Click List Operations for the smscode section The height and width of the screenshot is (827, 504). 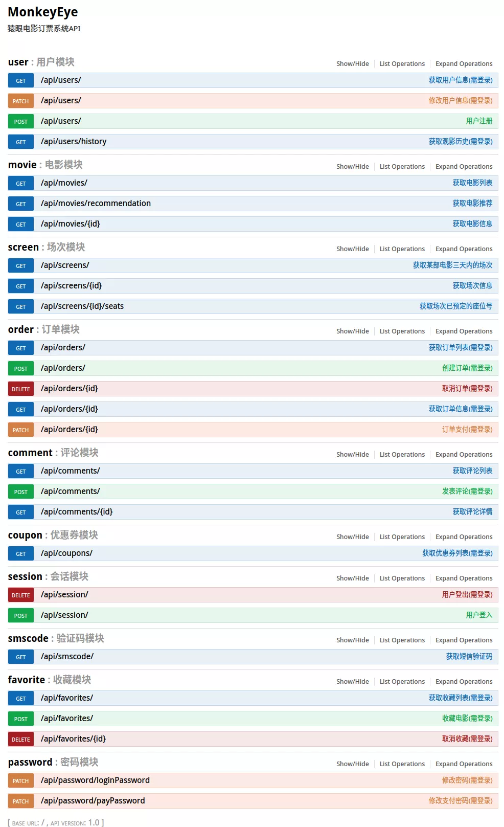[402, 640]
